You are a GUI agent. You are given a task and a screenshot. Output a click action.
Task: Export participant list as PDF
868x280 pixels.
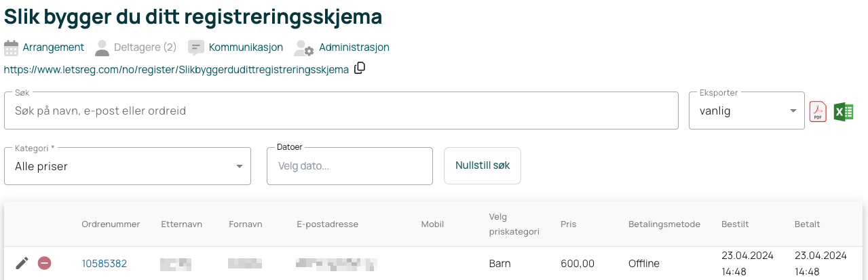pyautogui.click(x=818, y=112)
